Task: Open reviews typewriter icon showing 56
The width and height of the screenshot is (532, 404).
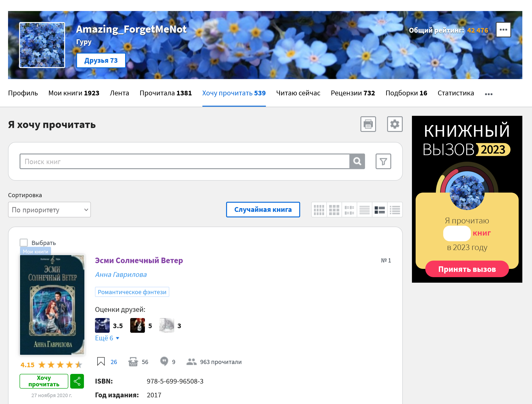Action: click(x=133, y=361)
